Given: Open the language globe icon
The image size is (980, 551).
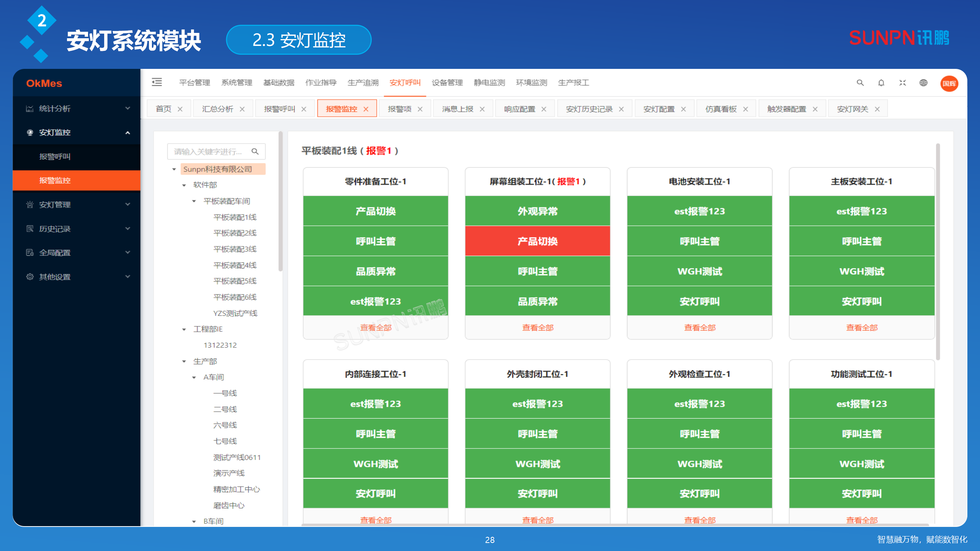Looking at the screenshot, I should 923,83.
